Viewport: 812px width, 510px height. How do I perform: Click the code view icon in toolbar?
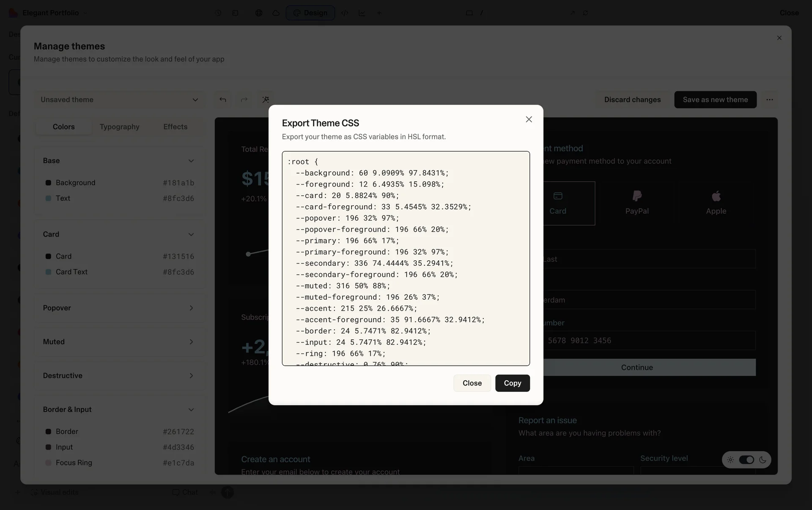coord(345,13)
